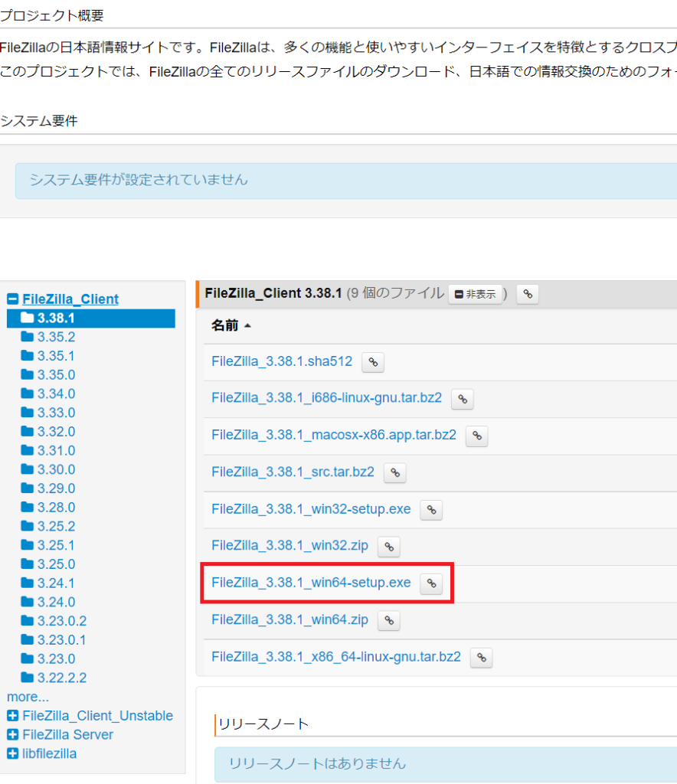Download FileZilla_3.38.1_macosx-x86.app.tar.bz2
This screenshot has height=784, width=677.
point(334,435)
